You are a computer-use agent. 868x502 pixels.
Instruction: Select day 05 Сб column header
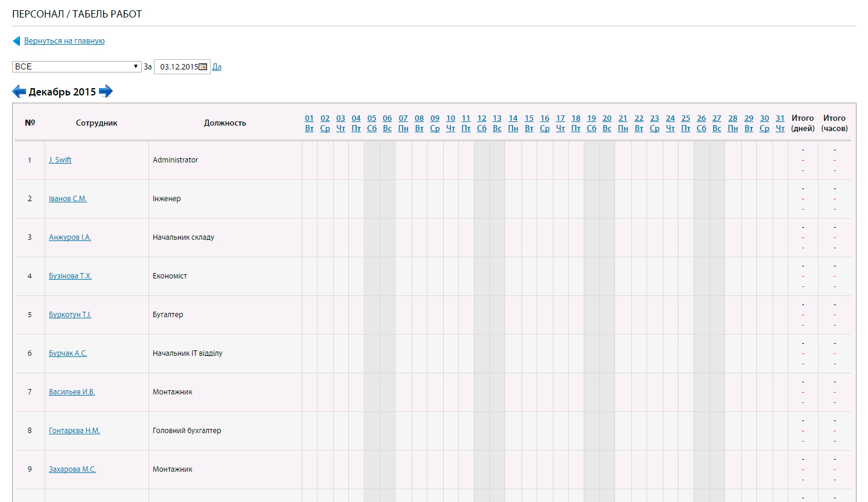[x=372, y=123]
